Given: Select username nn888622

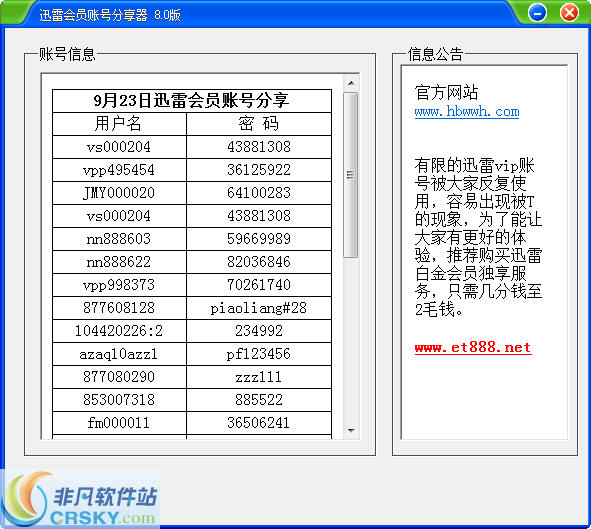Looking at the screenshot, I should (118, 262).
